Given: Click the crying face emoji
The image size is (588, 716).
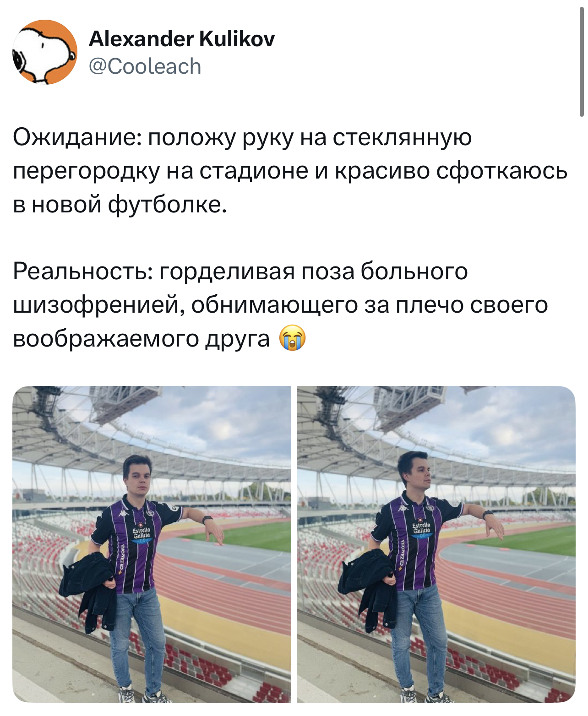Looking at the screenshot, I should 293,338.
